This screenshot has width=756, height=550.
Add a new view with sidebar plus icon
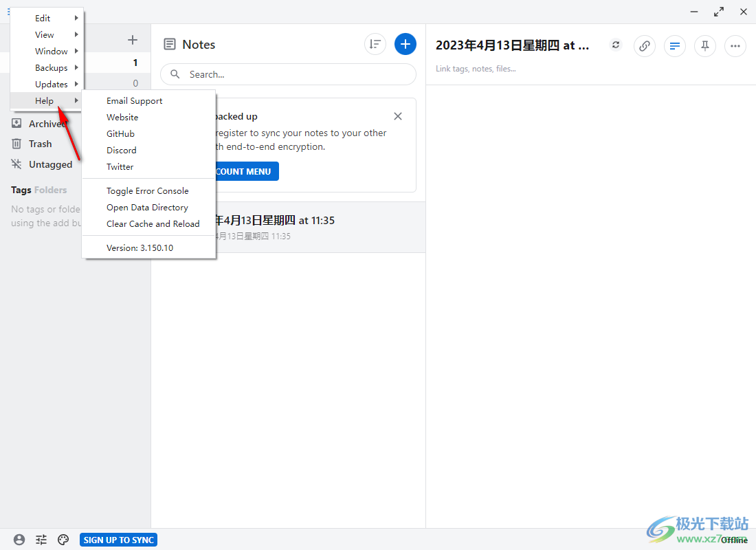coord(133,40)
